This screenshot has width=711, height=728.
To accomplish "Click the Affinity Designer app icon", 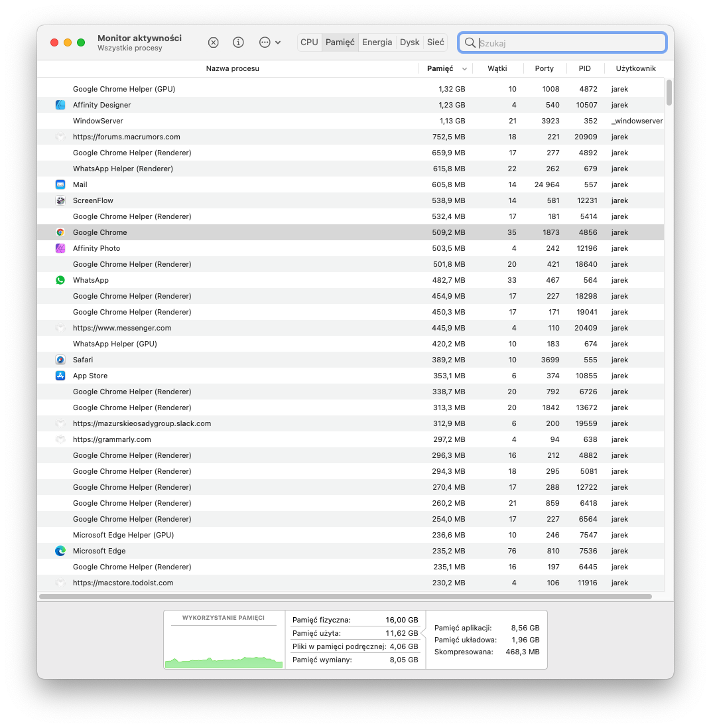I will pyautogui.click(x=60, y=105).
